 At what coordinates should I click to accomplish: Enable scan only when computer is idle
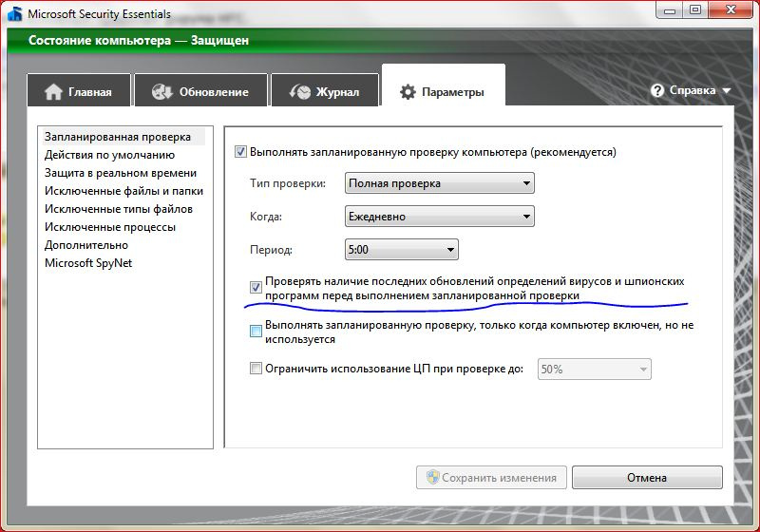point(255,331)
